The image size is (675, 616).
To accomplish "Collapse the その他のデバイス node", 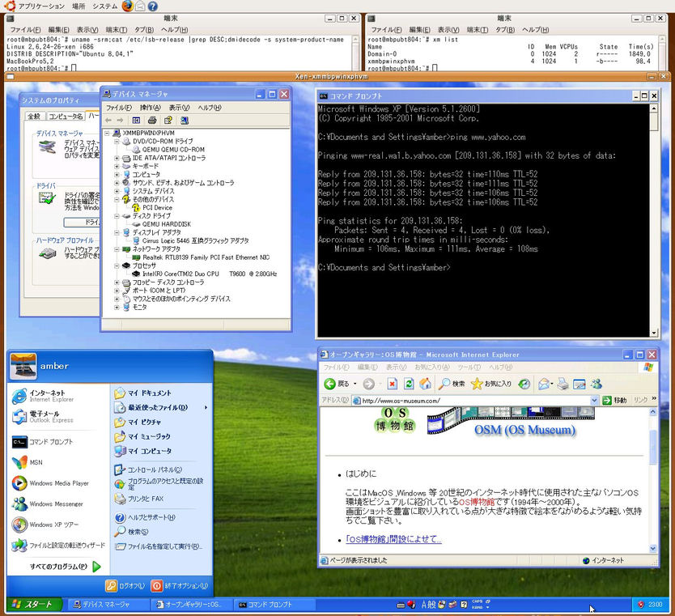I will (x=117, y=199).
